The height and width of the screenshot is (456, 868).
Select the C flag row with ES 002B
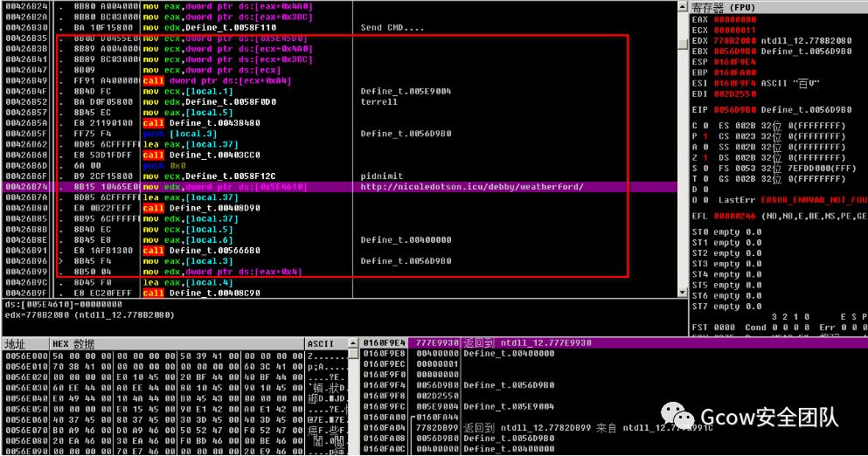(768, 126)
